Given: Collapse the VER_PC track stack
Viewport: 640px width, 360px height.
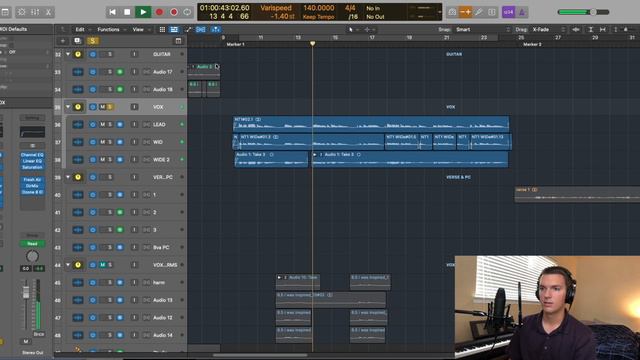Looking at the screenshot, I should [x=68, y=177].
